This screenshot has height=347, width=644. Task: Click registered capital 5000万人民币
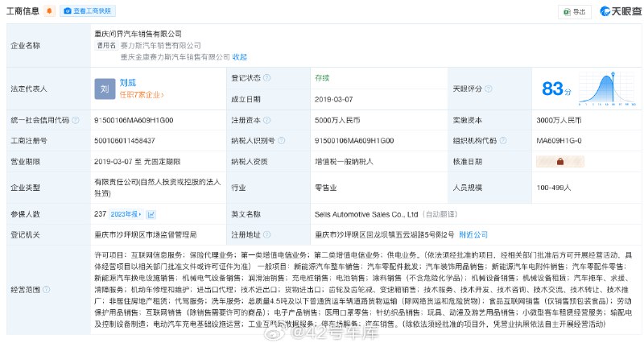[x=337, y=120]
